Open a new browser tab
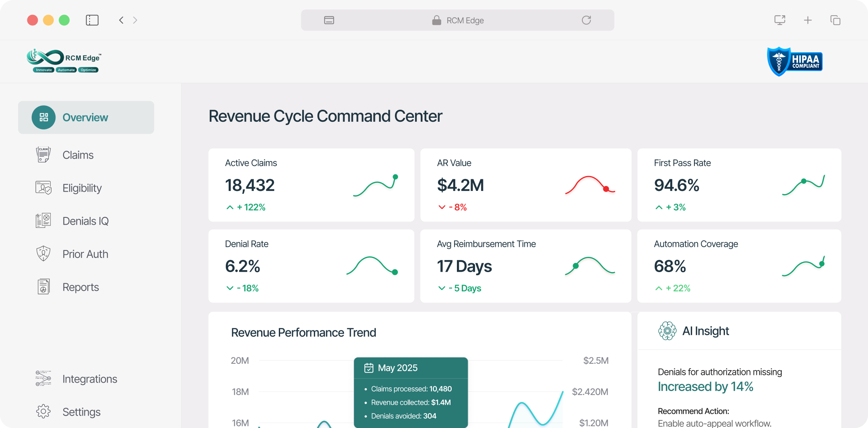Screen dimensions: 868x428 pyautogui.click(x=808, y=20)
